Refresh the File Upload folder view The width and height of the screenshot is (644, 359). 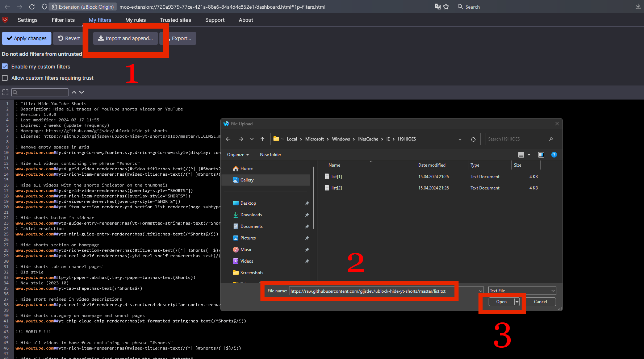point(473,139)
